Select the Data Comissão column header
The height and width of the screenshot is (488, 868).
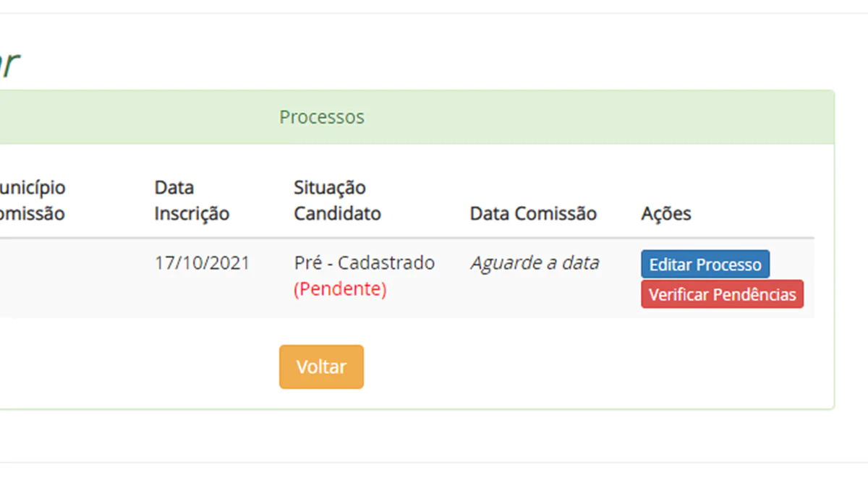click(x=533, y=214)
